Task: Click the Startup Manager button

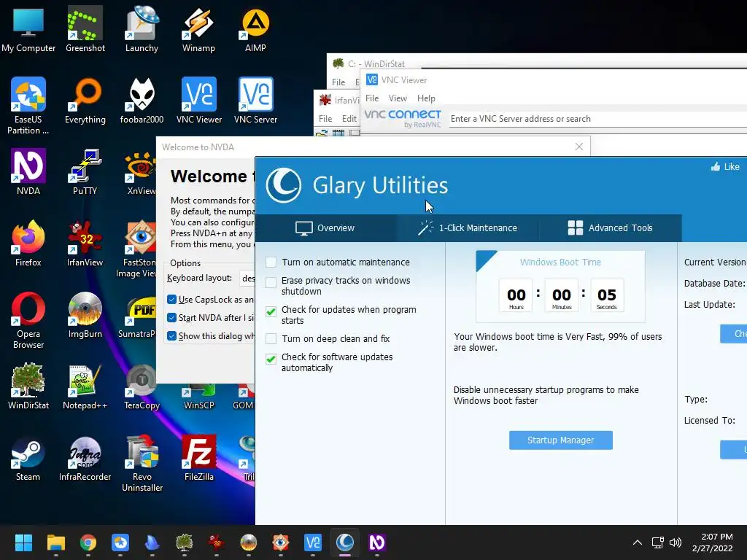Action: (561, 440)
